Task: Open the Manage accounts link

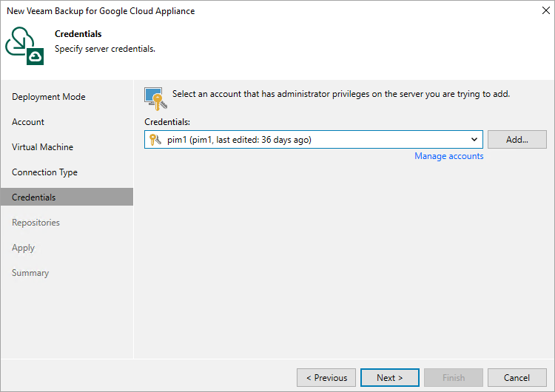Action: tap(449, 156)
